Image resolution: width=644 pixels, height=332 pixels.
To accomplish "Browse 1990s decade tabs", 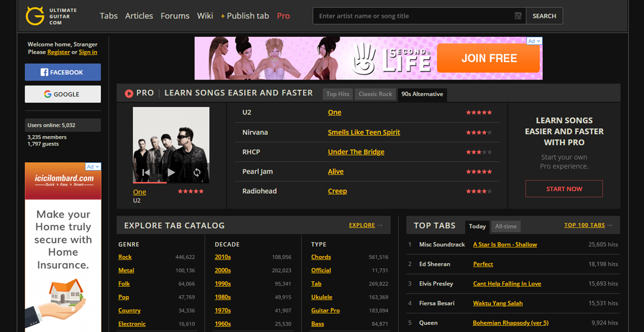I will (223, 284).
